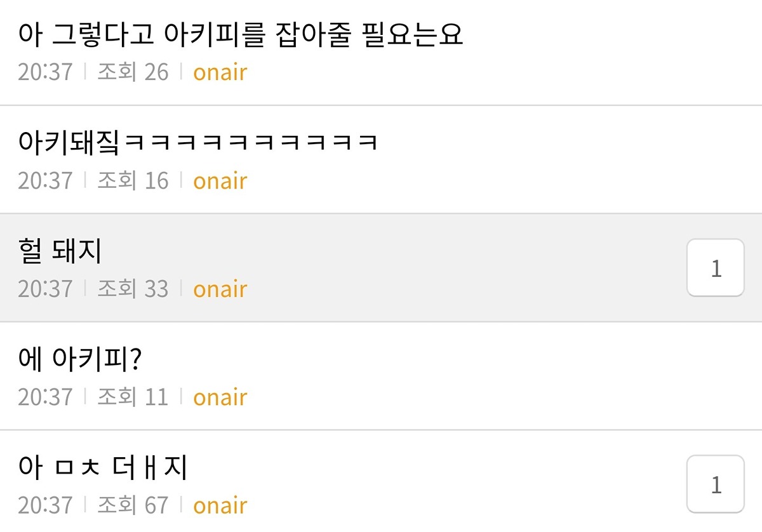Open the highlighted "헐 돼지" post
The width and height of the screenshot is (762, 532).
pyautogui.click(x=60, y=252)
